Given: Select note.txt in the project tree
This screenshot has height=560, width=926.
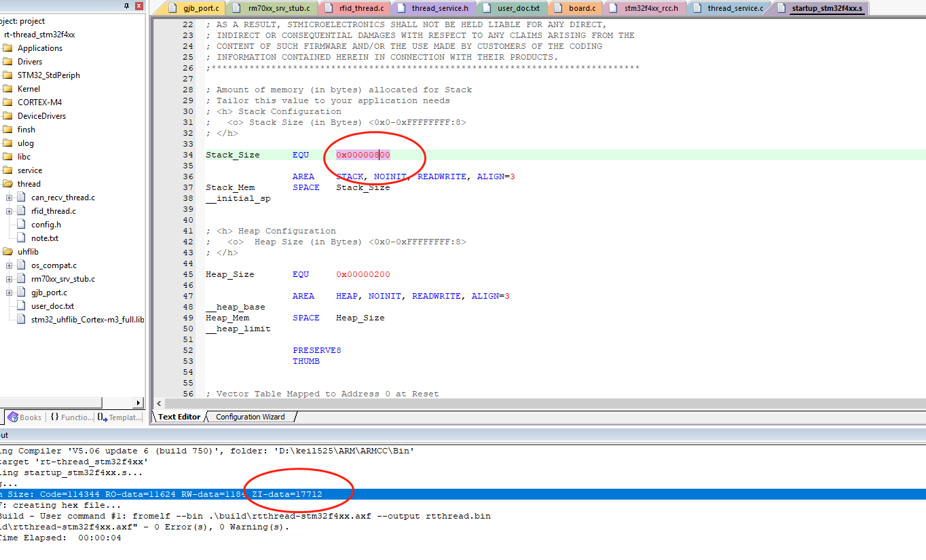Looking at the screenshot, I should 45,238.
